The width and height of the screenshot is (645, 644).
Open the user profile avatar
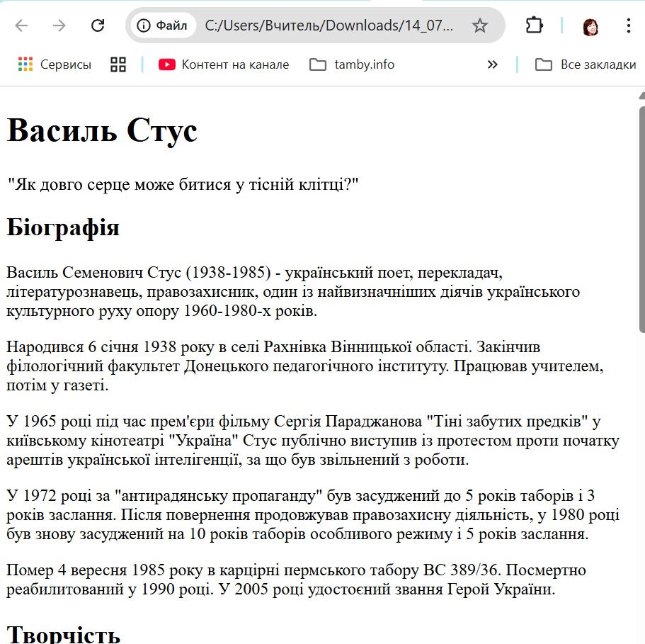tap(590, 26)
